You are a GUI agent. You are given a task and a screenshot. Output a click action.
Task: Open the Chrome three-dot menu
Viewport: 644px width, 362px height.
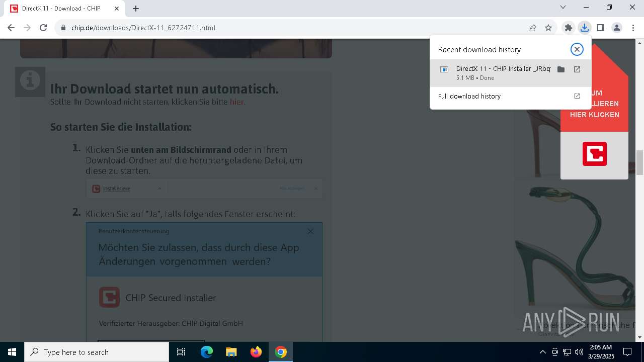coord(632,28)
